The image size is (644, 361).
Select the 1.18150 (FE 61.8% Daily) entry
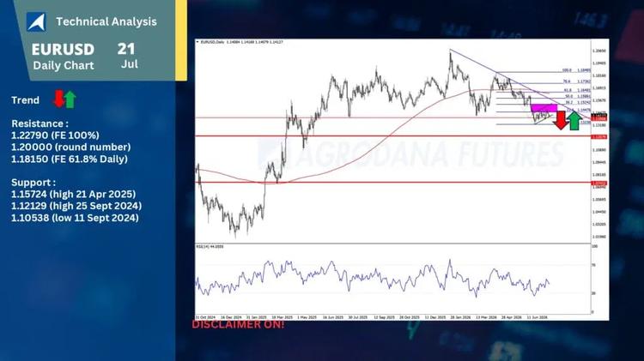tap(70, 159)
